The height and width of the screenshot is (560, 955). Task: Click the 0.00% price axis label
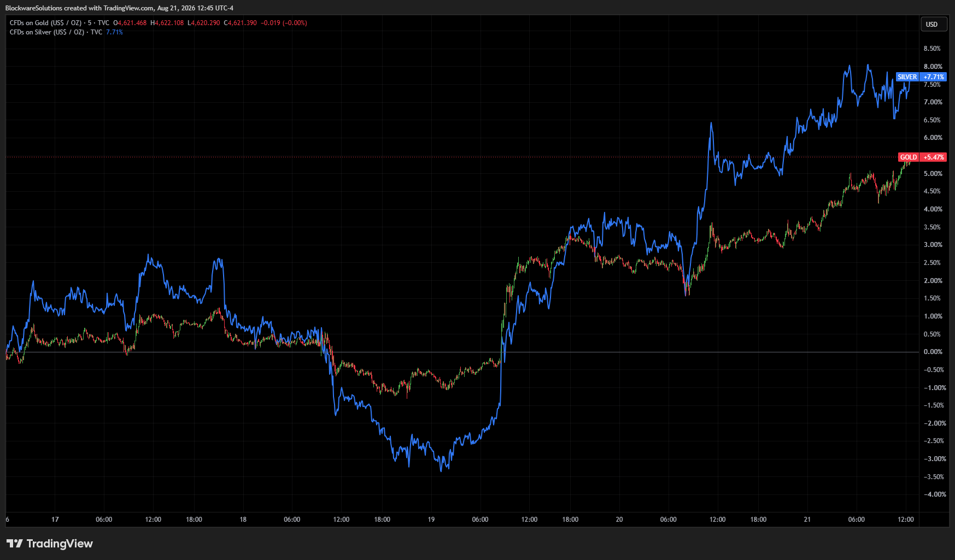tap(933, 352)
